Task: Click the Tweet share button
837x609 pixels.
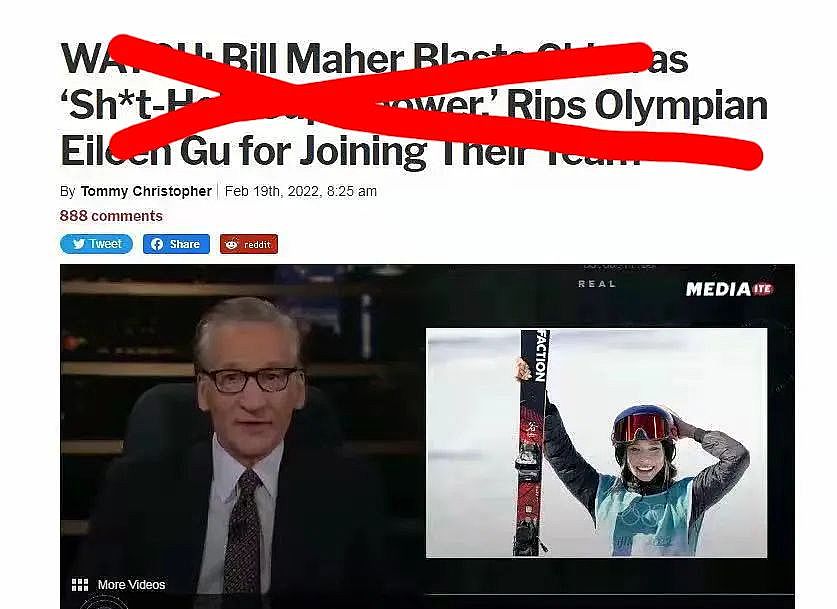Action: (97, 244)
